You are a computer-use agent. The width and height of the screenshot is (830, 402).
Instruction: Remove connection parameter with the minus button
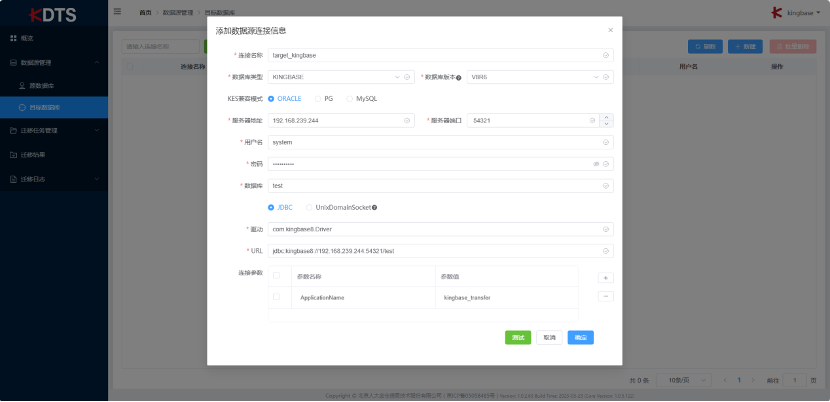point(606,297)
